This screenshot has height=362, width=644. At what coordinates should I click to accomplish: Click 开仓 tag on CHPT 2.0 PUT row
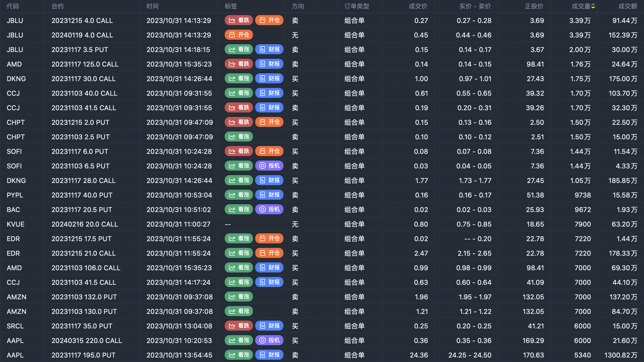click(x=269, y=122)
